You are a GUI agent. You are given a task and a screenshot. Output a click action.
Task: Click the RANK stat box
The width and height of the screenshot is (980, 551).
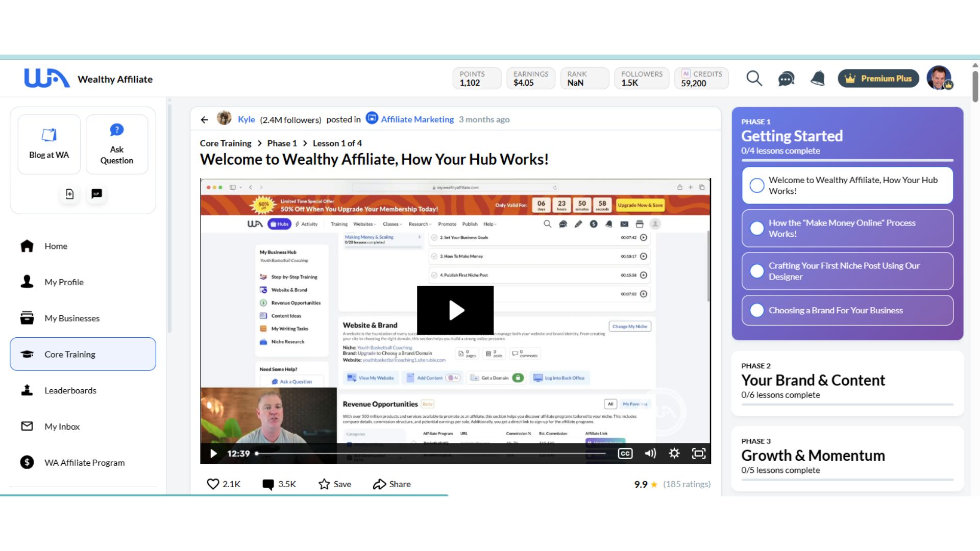tap(585, 79)
